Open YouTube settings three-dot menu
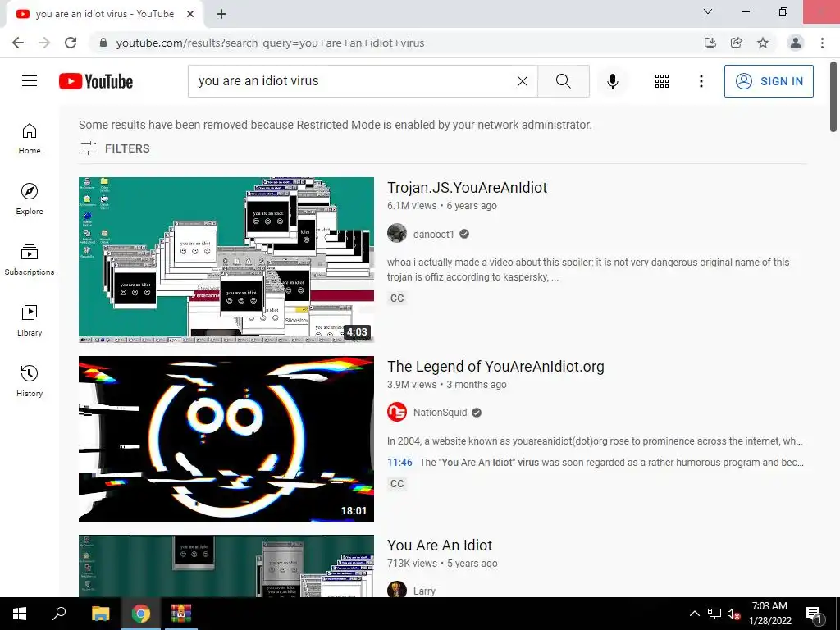 click(701, 81)
